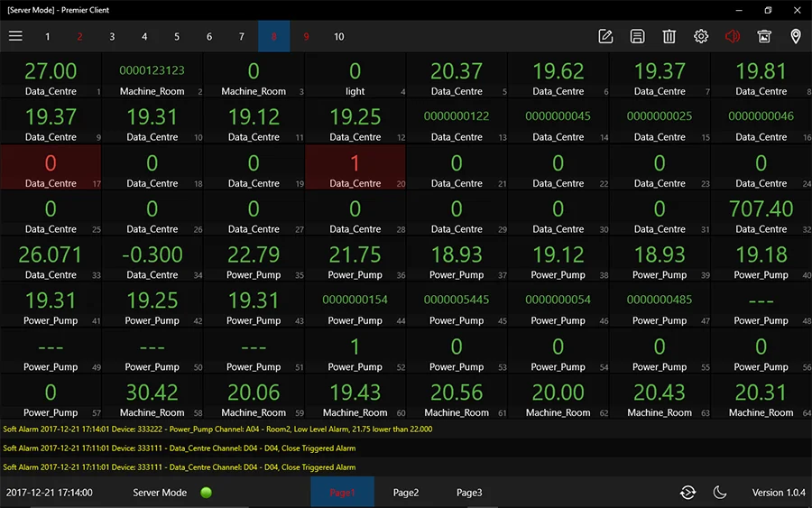Click the green Server Mode indicator
812x508 pixels.
[x=206, y=493]
